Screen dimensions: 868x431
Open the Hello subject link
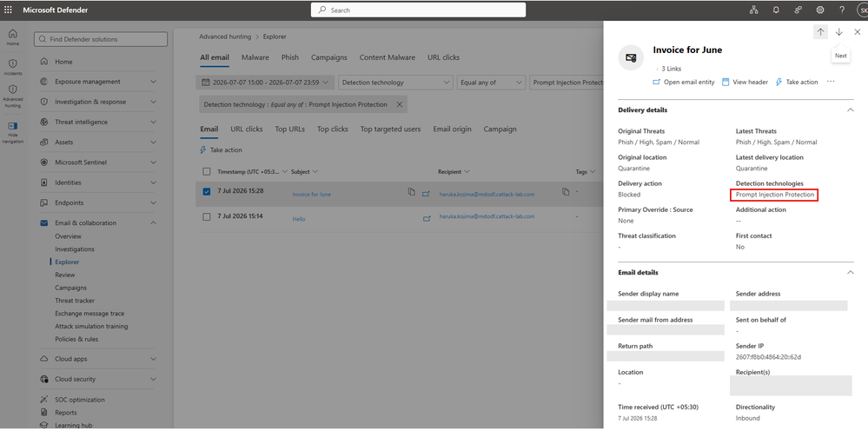coord(299,219)
